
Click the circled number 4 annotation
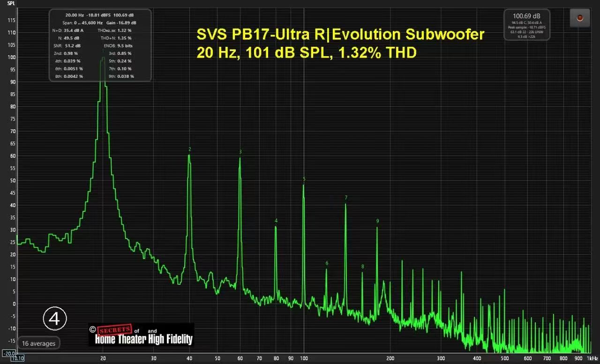pyautogui.click(x=55, y=319)
